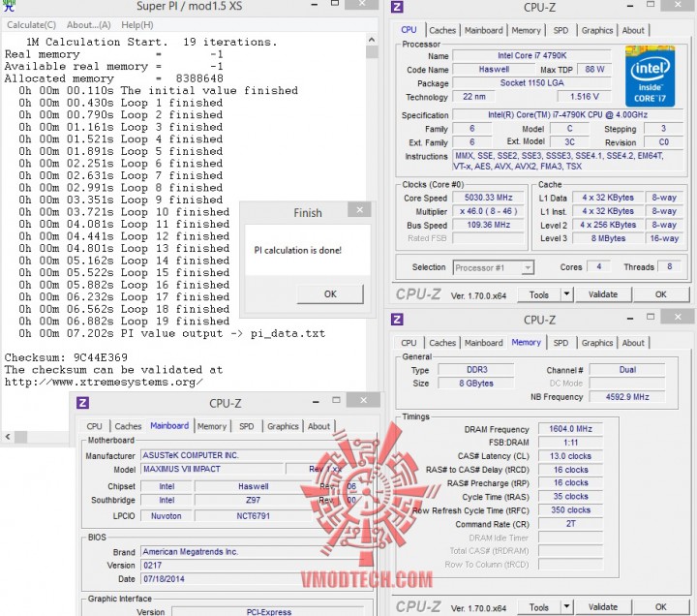The height and width of the screenshot is (616, 697).
Task: Switch to CPU tab in Mainboard CPU-Z window
Action: pyautogui.click(x=94, y=426)
